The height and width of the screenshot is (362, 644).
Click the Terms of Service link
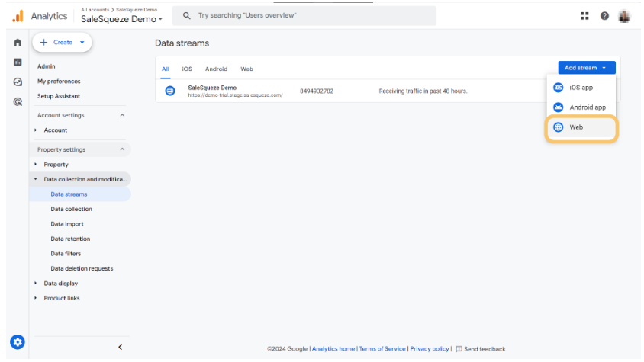382,349
